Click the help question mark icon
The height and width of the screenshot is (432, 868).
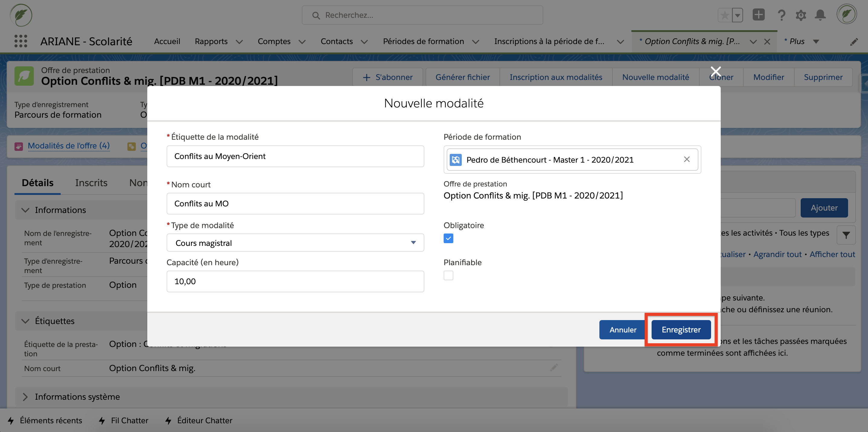(x=781, y=15)
